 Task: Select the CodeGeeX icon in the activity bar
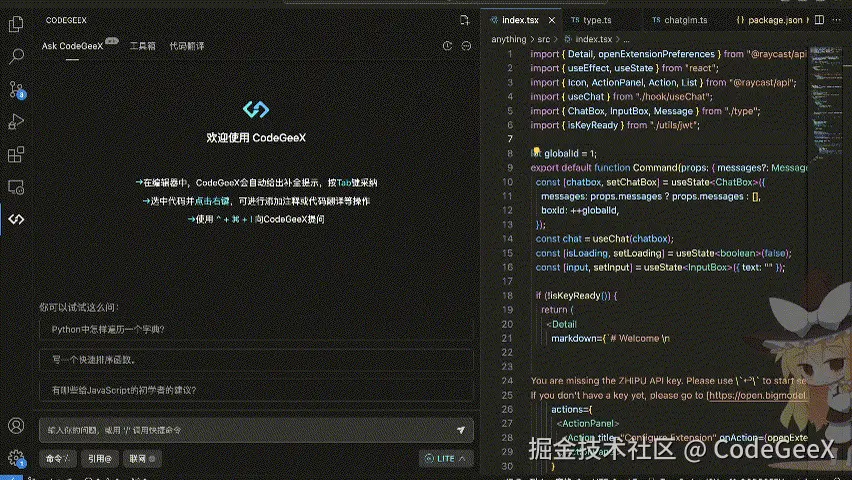(16, 219)
